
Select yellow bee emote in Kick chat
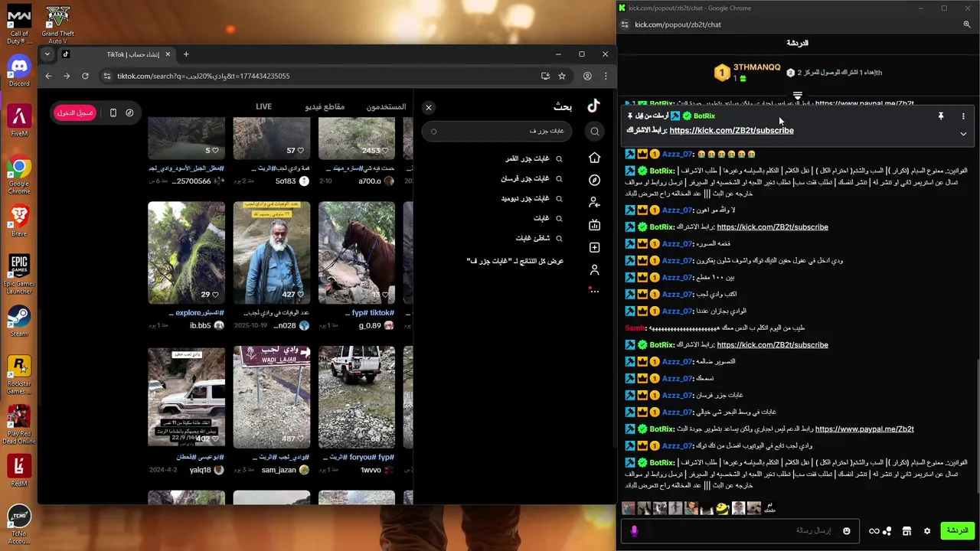tap(722, 508)
